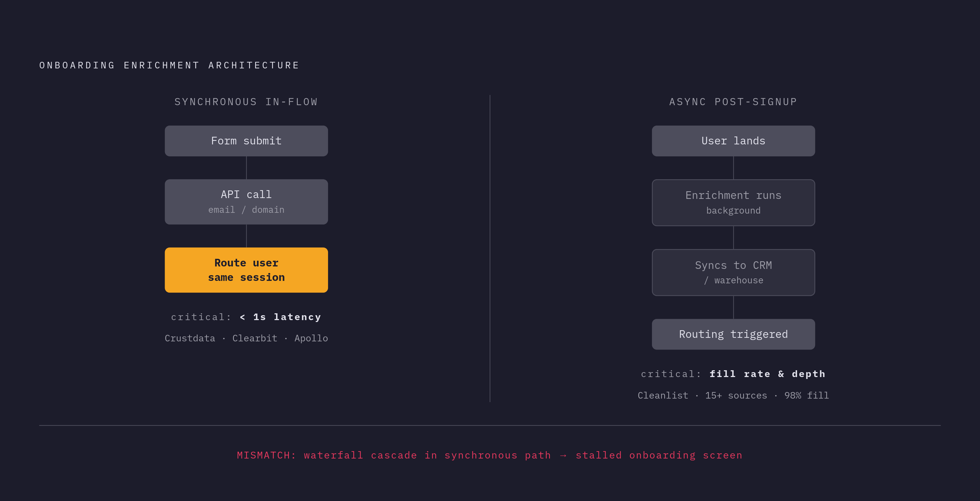The width and height of the screenshot is (980, 501).
Task: Select the 'SYNCHRONOUS IN-FLOW' heading
Action: 246,102
